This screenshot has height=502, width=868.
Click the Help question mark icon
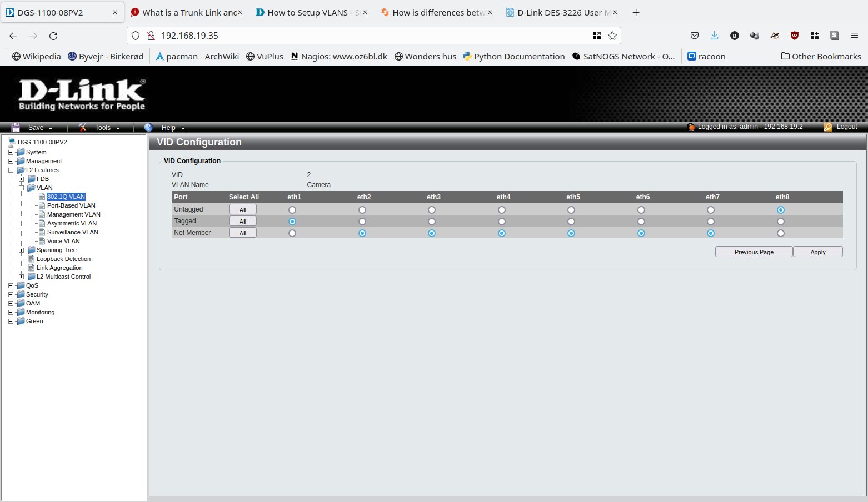coord(149,127)
